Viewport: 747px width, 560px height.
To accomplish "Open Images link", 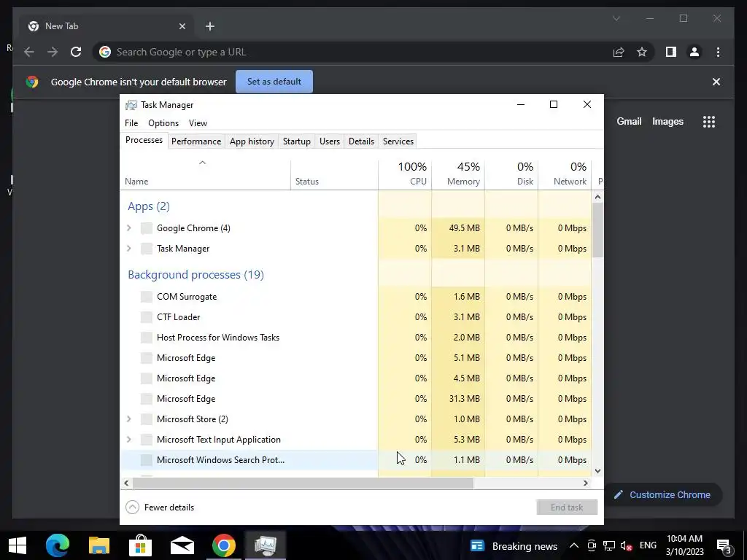I will click(667, 122).
